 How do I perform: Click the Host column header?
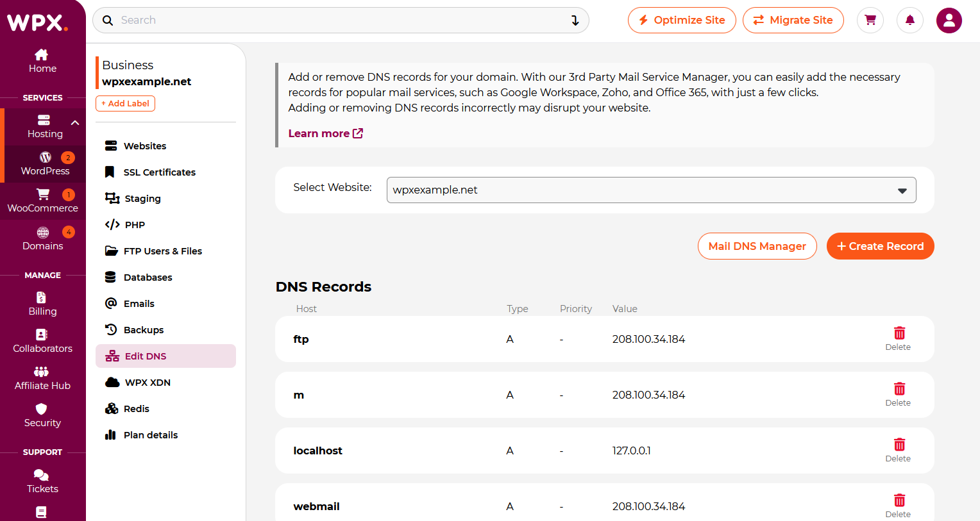(307, 309)
